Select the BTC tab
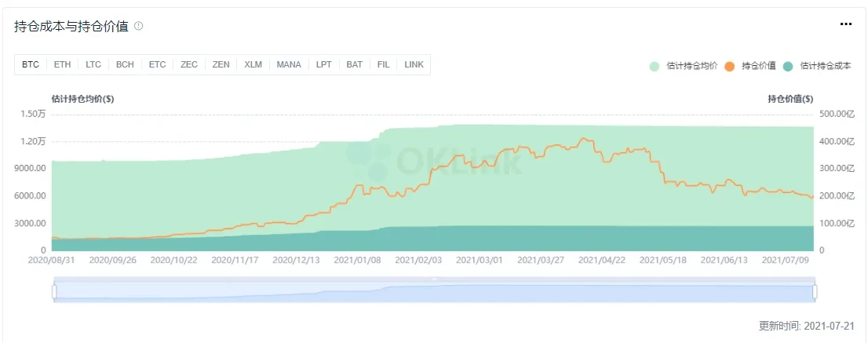Image resolution: width=868 pixels, height=343 pixels. (x=31, y=64)
